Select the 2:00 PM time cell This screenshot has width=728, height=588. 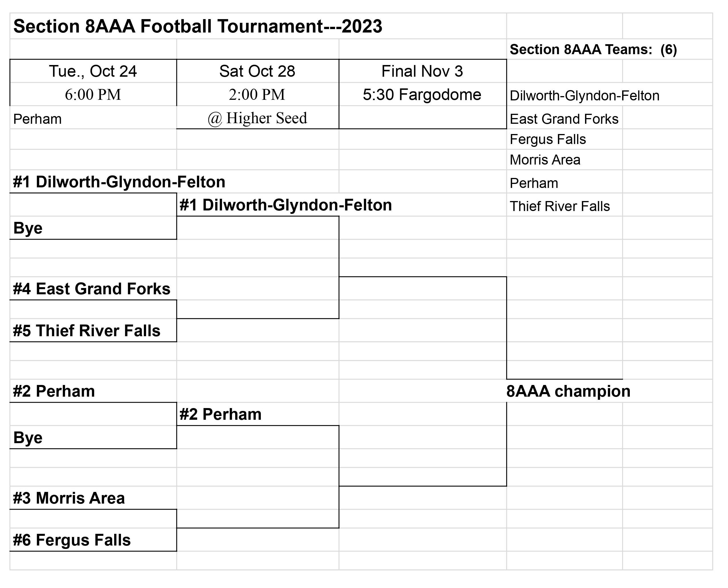pyautogui.click(x=258, y=94)
